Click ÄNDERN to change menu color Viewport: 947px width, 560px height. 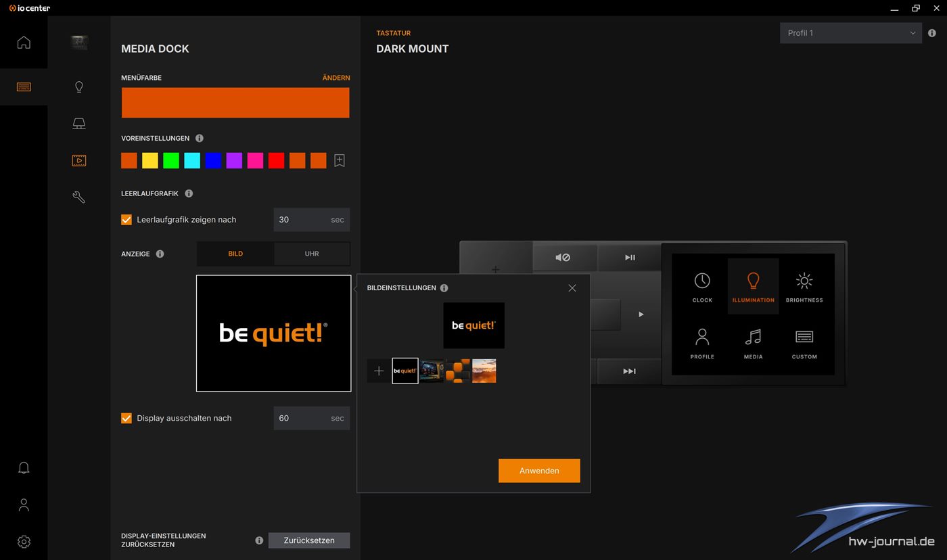point(336,78)
